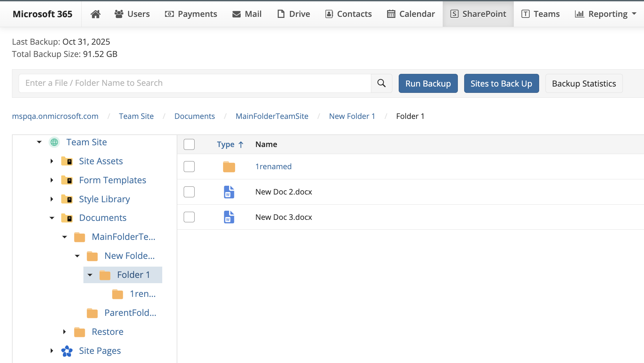644x363 pixels.
Task: Click the home icon in the navigation bar
Action: (x=95, y=14)
